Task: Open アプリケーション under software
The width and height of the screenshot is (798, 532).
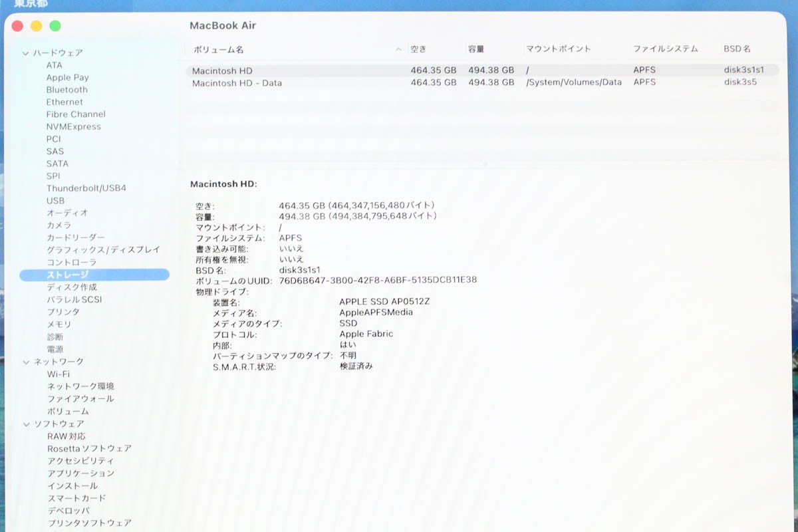Action: click(80, 473)
